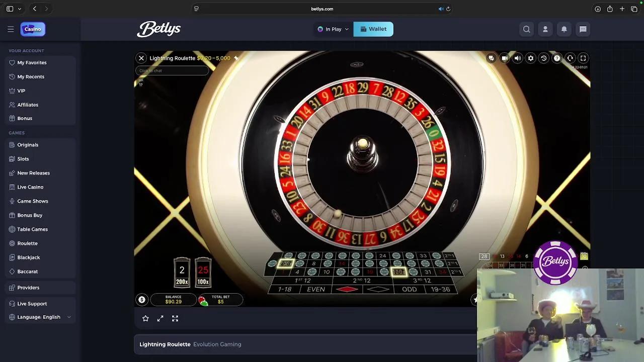The height and width of the screenshot is (362, 644).
Task: Bet on EVEN
Action: pyautogui.click(x=316, y=290)
